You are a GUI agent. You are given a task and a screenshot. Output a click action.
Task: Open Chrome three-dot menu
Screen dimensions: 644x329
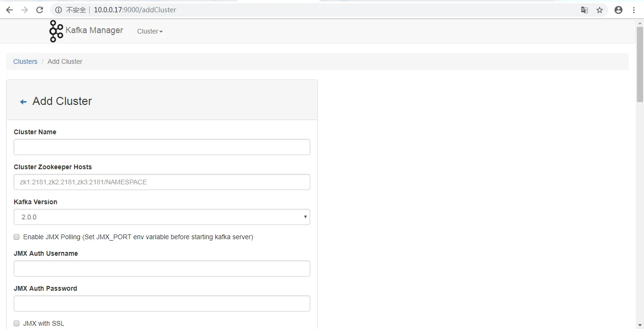[x=634, y=10]
